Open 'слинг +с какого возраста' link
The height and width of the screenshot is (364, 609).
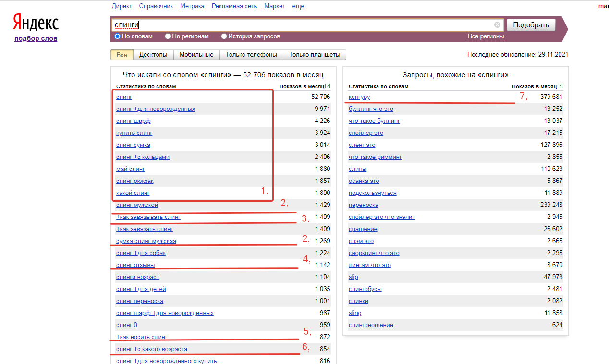[x=152, y=349]
